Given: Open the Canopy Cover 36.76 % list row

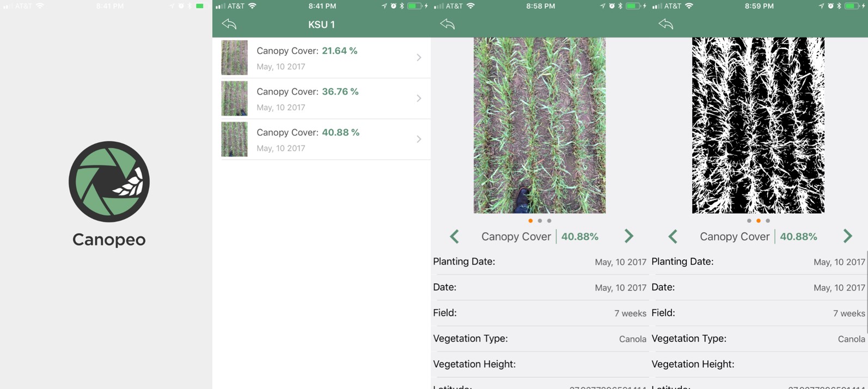Looking at the screenshot, I should pos(322,99).
